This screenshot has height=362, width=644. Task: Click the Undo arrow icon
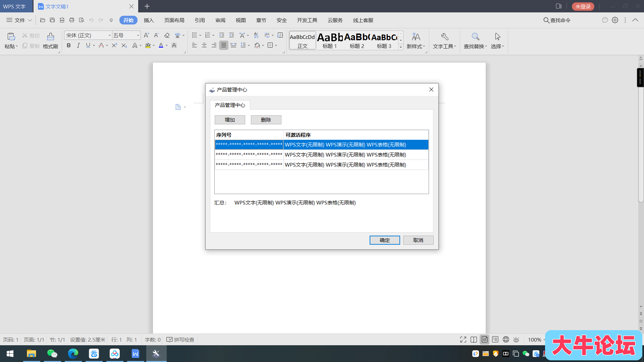pos(91,20)
